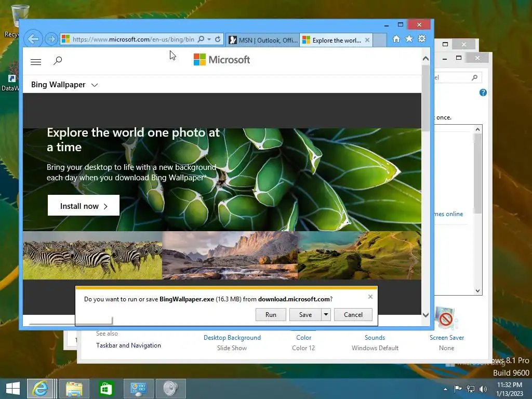Click the theme list scroll up arrow in Personalization
Screen dimensions: 532x399
(x=478, y=129)
